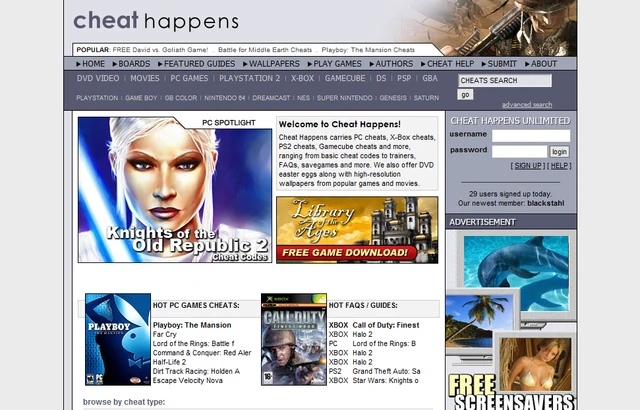
Task: Open Lord of the Rings: Battle cheats link
Action: (193, 344)
